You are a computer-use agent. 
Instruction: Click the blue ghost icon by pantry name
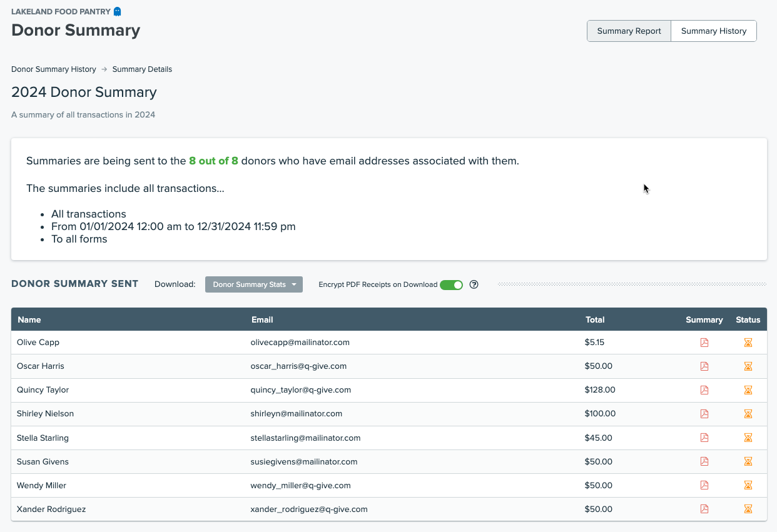point(117,11)
